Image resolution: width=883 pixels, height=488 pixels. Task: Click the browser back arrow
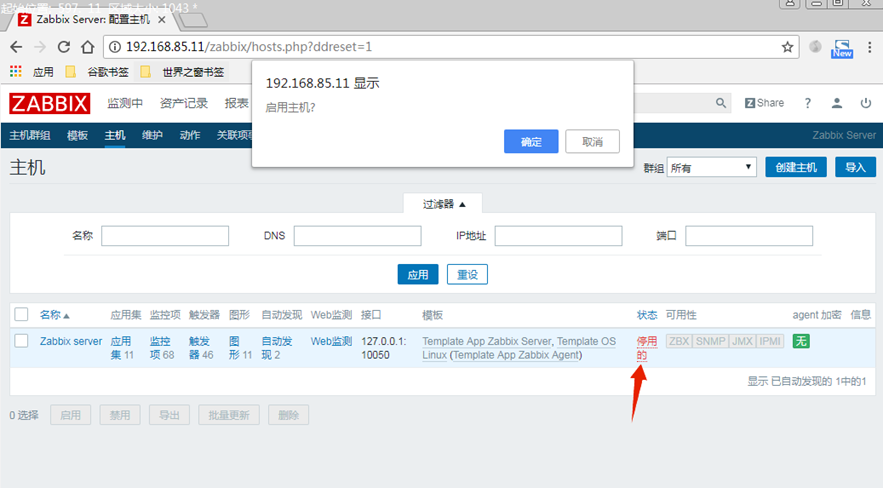coord(16,47)
